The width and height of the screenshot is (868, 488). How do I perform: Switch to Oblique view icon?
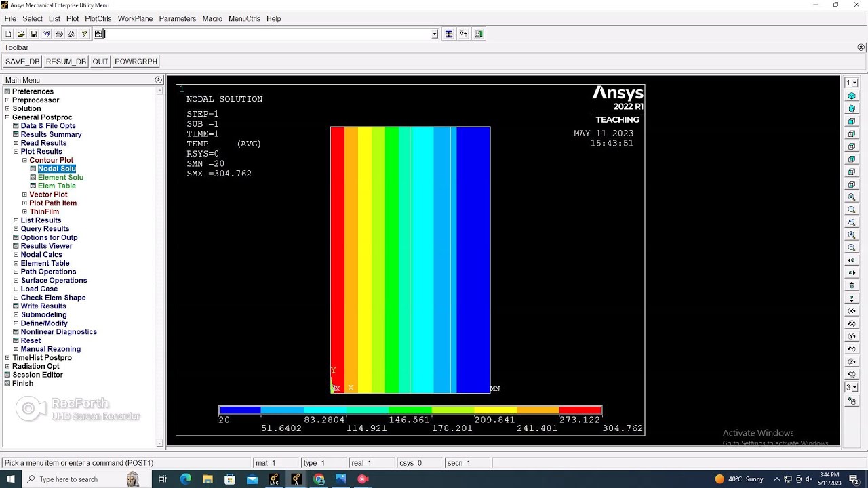852,108
